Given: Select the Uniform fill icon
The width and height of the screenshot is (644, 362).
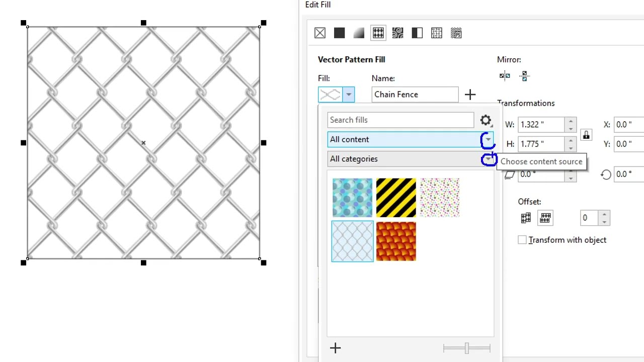Looking at the screenshot, I should pos(340,33).
